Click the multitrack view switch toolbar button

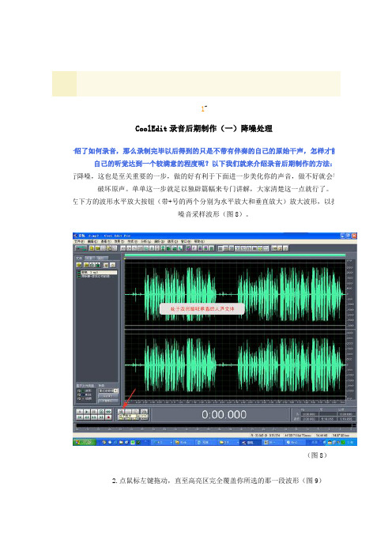(x=81, y=248)
